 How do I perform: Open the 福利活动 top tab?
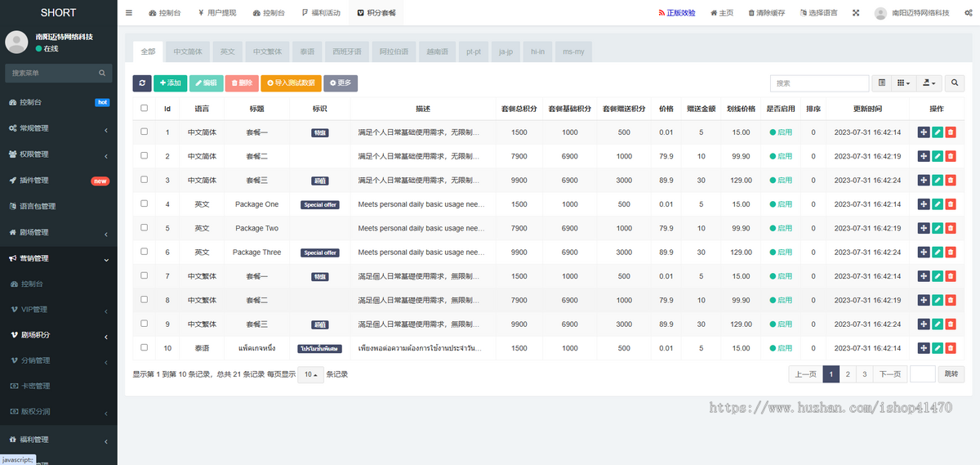tap(321, 13)
